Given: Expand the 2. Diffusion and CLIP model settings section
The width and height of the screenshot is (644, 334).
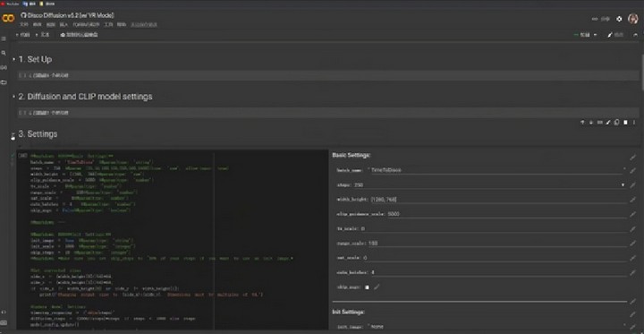Looking at the screenshot, I should point(13,97).
